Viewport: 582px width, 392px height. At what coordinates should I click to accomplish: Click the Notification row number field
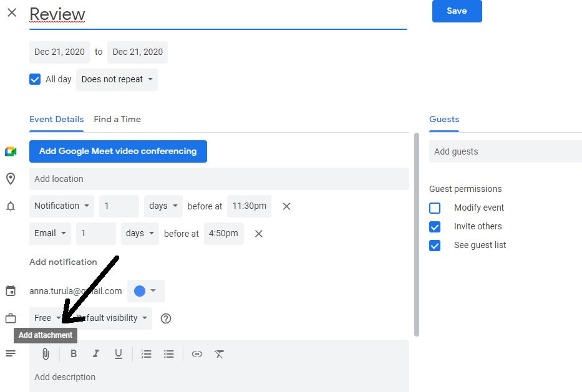coord(119,206)
